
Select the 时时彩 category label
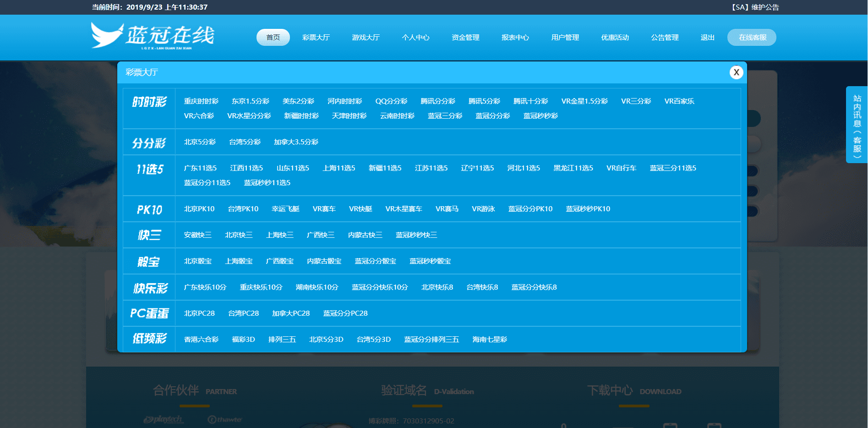point(149,102)
